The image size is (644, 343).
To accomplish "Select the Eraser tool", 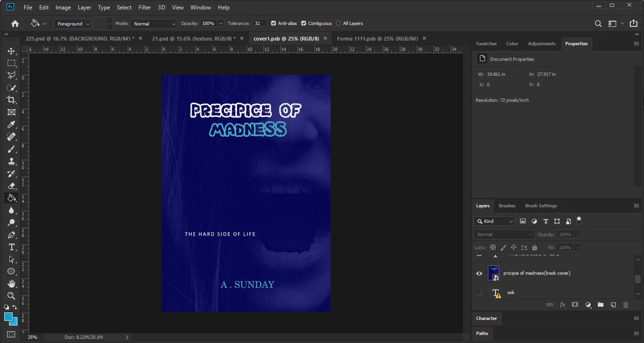I will [11, 186].
